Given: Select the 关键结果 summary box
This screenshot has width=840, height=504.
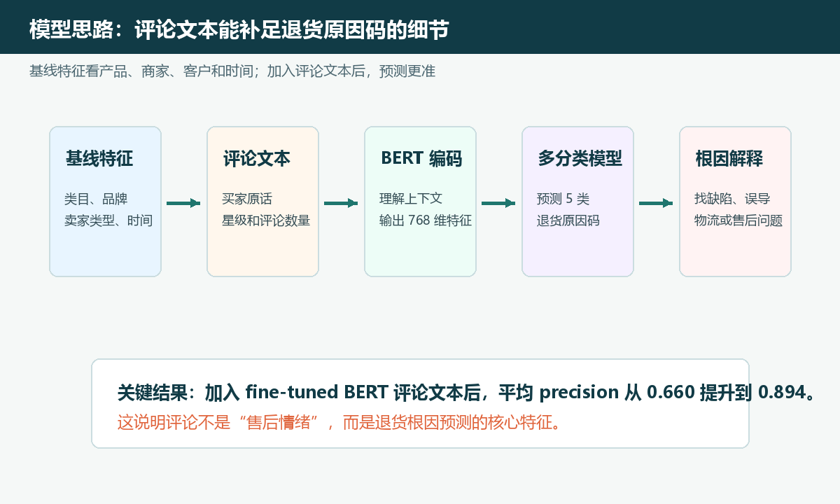Looking at the screenshot, I should click(420, 403).
